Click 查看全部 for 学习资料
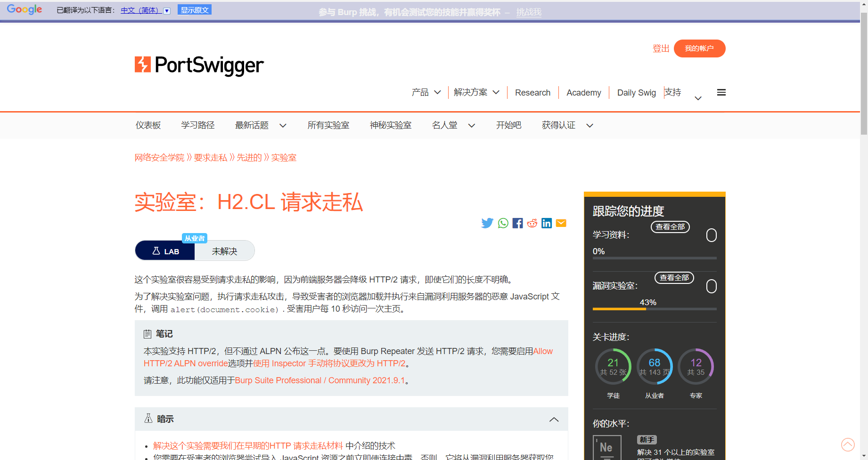This screenshot has width=868, height=460. [670, 227]
